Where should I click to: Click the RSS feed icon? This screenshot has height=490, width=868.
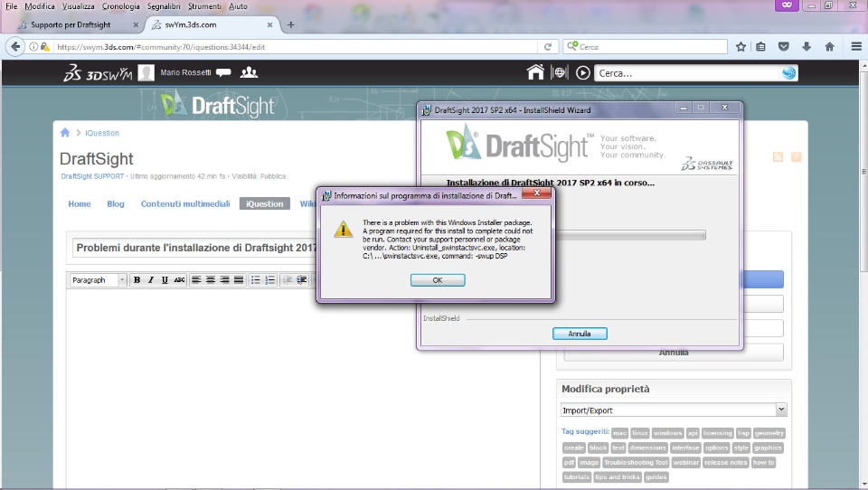[778, 157]
